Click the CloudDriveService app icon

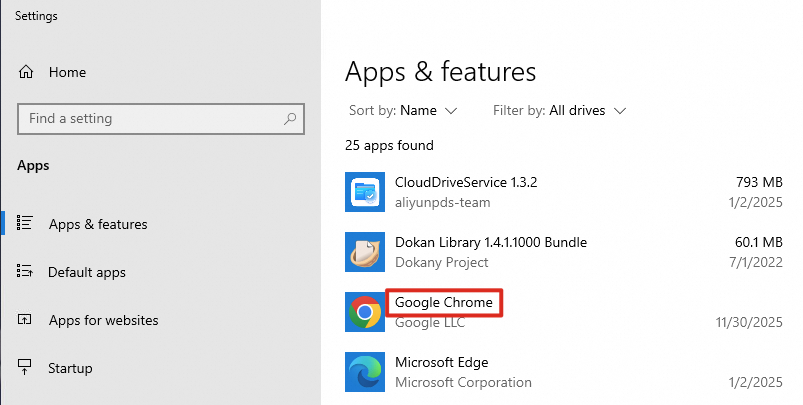(x=364, y=192)
